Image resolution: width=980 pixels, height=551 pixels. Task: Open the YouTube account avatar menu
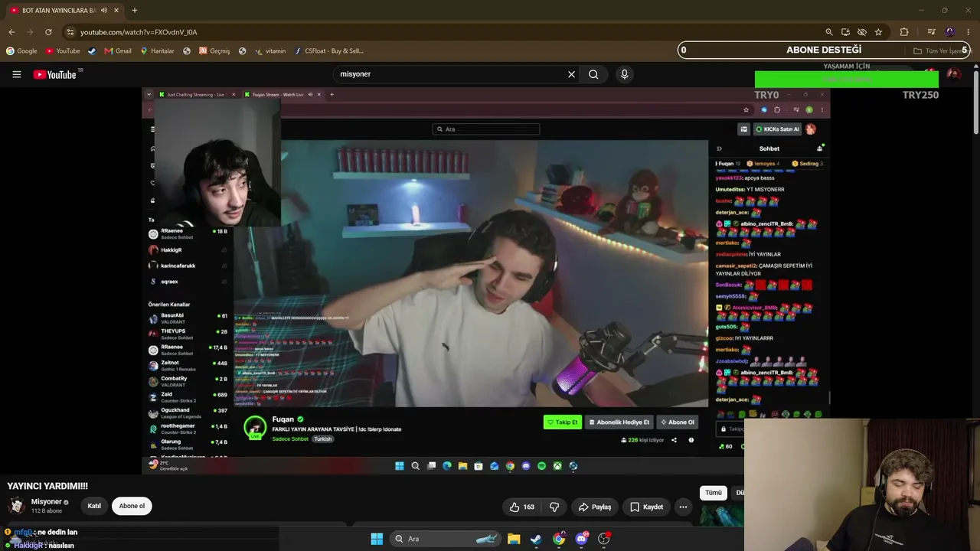(x=954, y=74)
